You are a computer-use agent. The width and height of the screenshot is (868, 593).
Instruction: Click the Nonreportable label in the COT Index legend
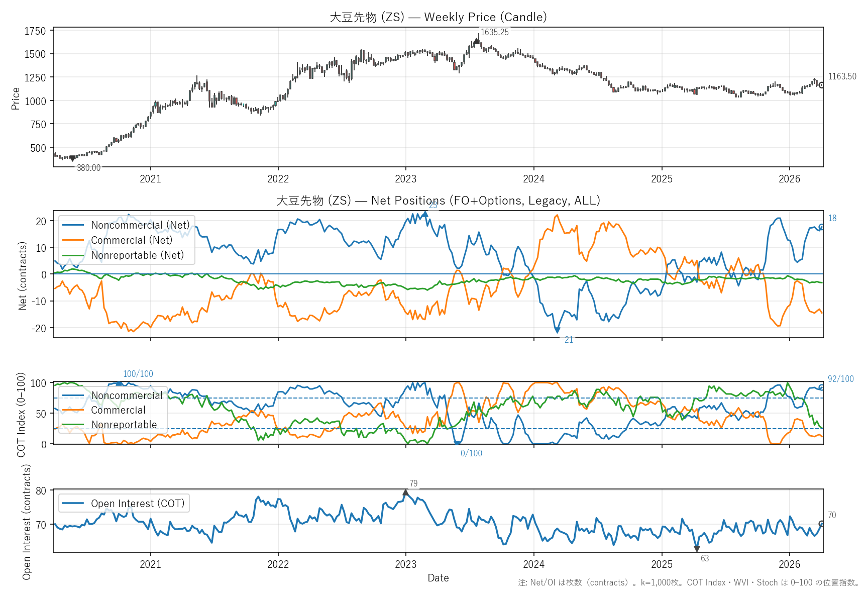click(x=124, y=425)
